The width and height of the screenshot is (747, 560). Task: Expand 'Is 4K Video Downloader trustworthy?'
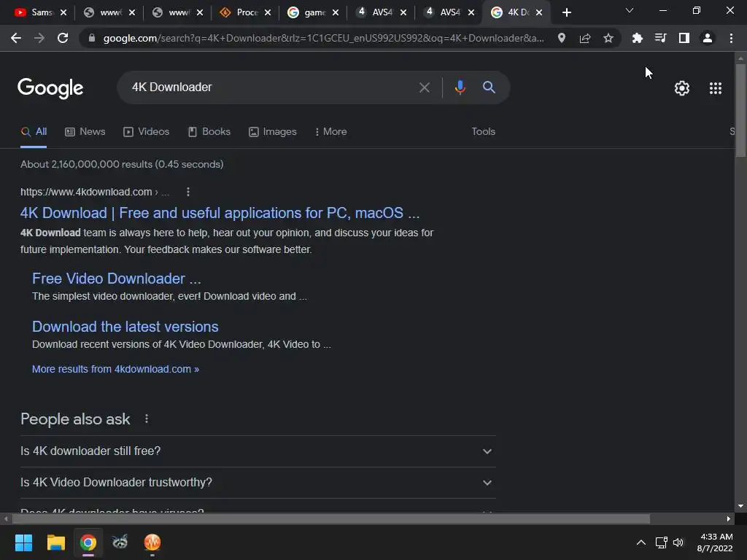[258, 483]
